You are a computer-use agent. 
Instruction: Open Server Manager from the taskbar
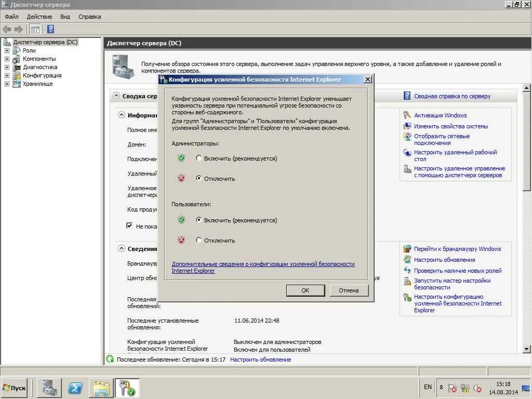[49, 388]
